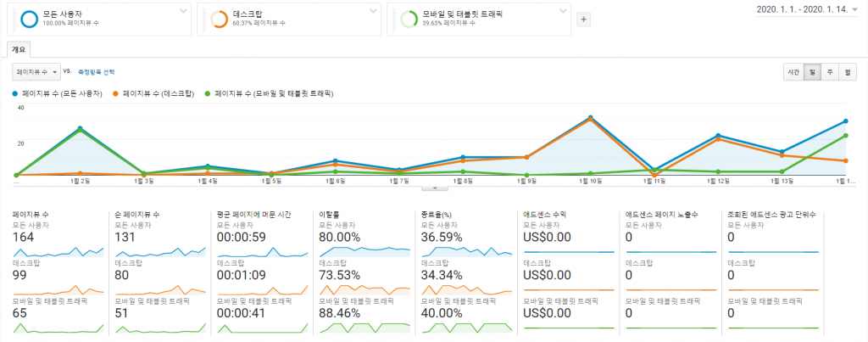Add a new segment with plus button
The width and height of the screenshot is (868, 342).
[583, 20]
